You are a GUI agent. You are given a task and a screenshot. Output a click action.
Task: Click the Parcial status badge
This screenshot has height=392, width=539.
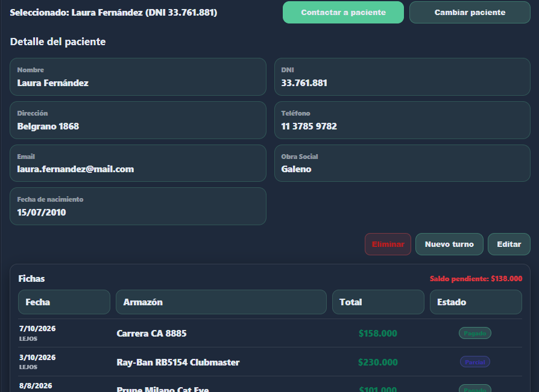point(474,362)
